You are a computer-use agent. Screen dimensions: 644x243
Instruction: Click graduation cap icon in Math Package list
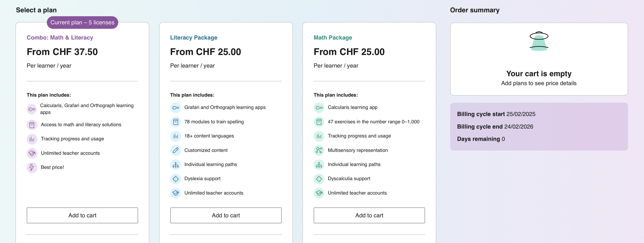pyautogui.click(x=319, y=193)
